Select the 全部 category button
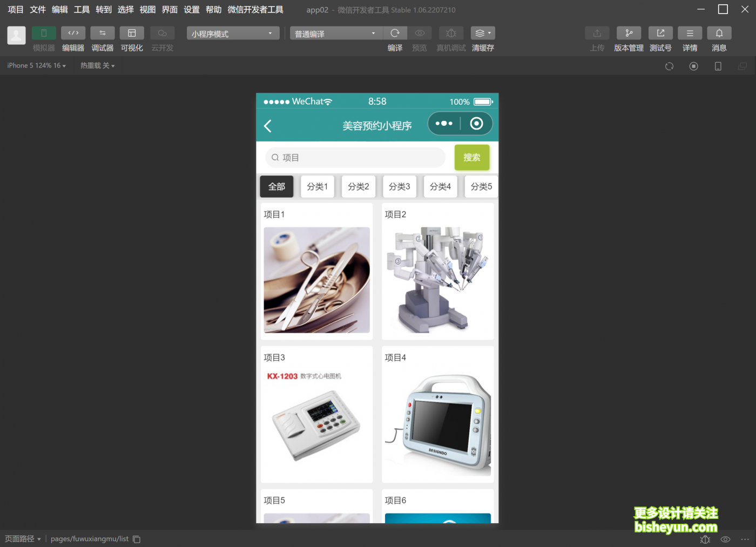The image size is (756, 547). pyautogui.click(x=276, y=186)
